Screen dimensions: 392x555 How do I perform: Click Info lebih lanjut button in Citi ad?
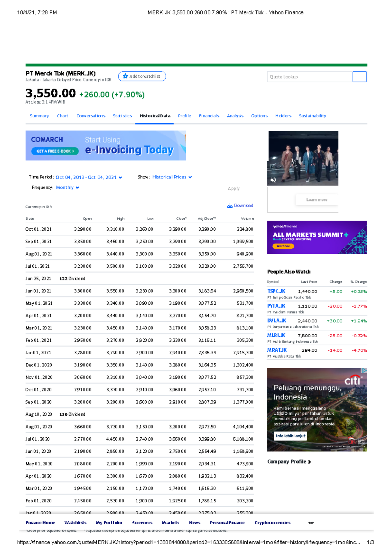click(290, 436)
